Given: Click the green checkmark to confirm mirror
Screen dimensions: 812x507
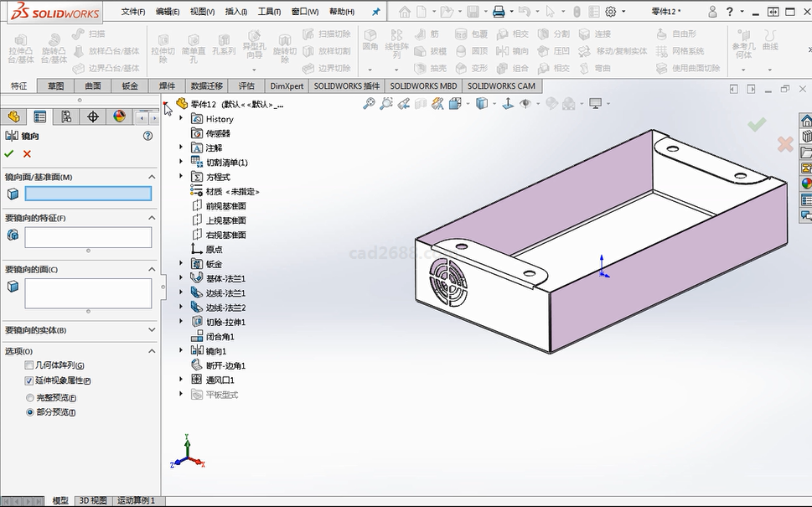Looking at the screenshot, I should (x=9, y=154).
